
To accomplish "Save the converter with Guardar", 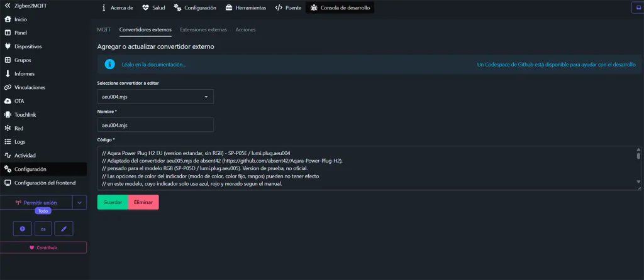I will pyautogui.click(x=113, y=202).
